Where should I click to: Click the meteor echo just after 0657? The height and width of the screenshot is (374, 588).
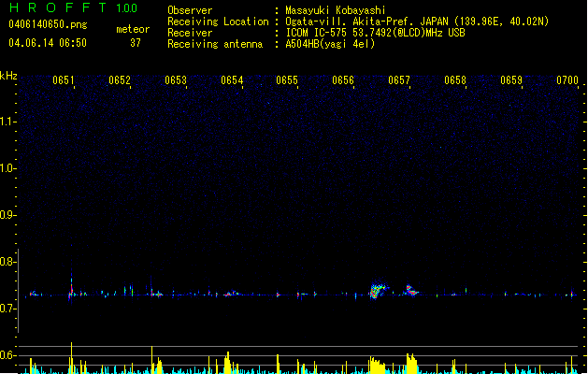pyautogui.click(x=411, y=291)
